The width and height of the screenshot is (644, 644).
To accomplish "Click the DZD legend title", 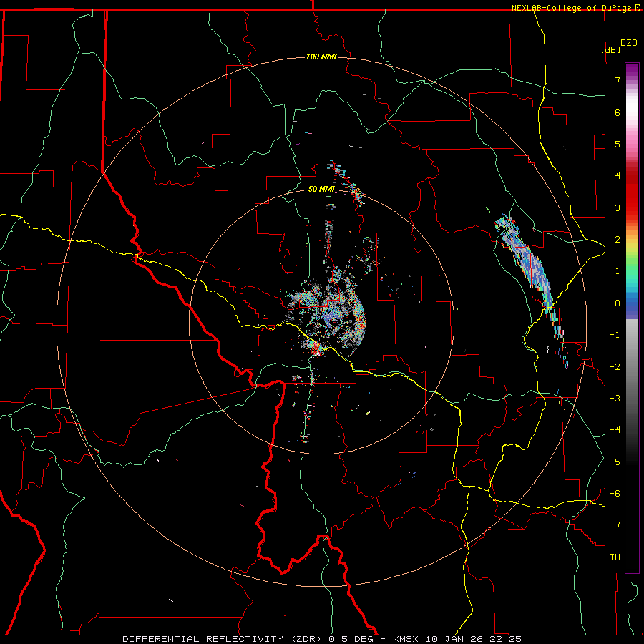I will coord(629,43).
